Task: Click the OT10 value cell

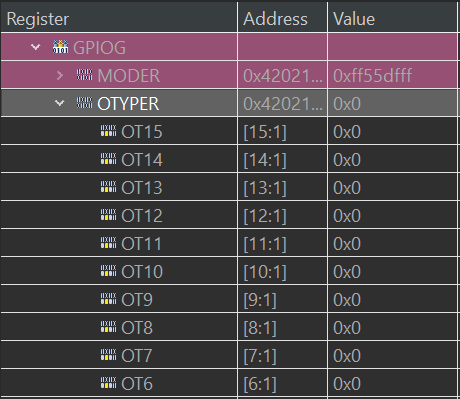Action: coord(392,271)
